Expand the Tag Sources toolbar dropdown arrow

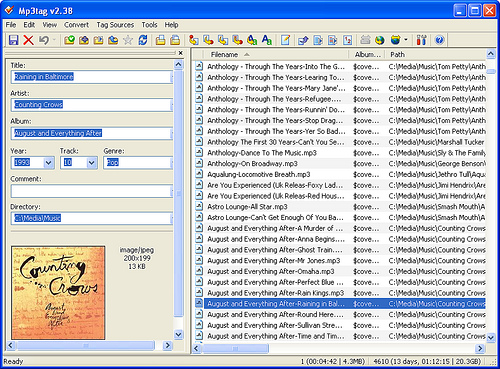(406, 40)
